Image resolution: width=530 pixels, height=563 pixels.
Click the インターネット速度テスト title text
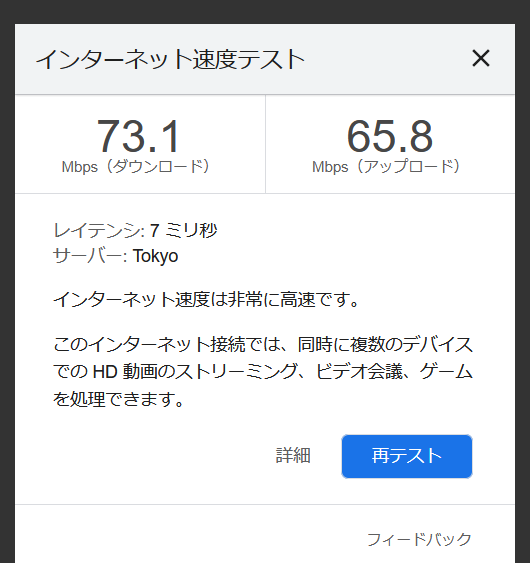[170, 59]
